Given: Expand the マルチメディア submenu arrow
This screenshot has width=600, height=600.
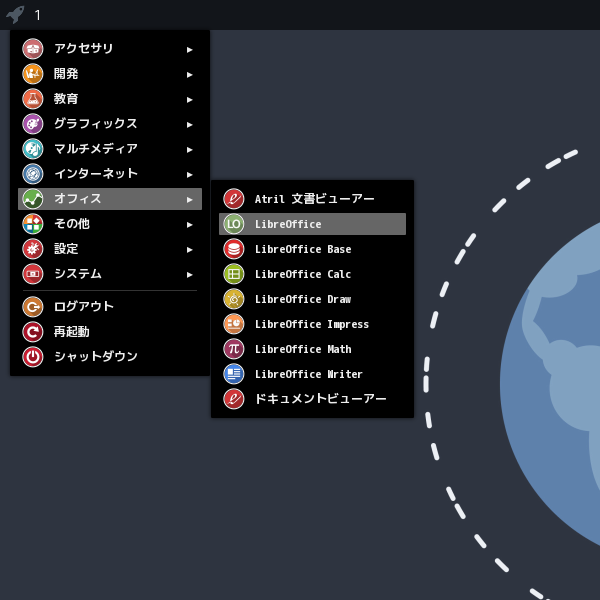Looking at the screenshot, I should [x=189, y=150].
